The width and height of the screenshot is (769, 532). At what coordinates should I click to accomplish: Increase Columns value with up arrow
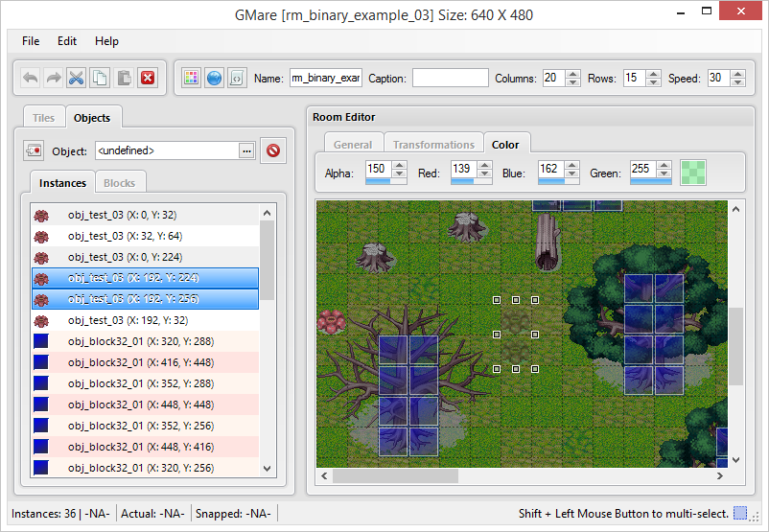[x=572, y=74]
